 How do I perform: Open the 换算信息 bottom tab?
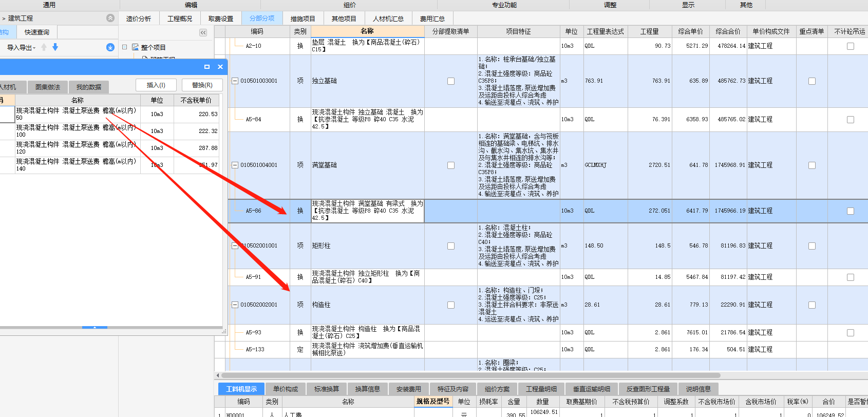tap(368, 389)
